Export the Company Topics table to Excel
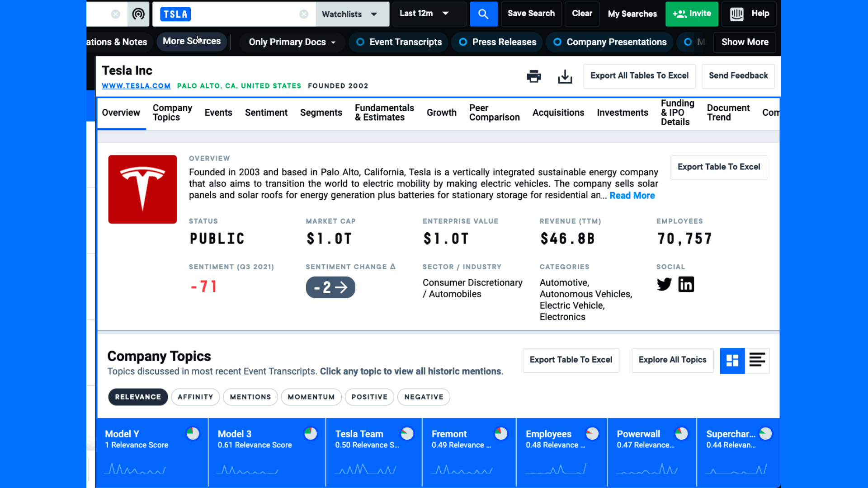868x488 pixels. click(571, 360)
